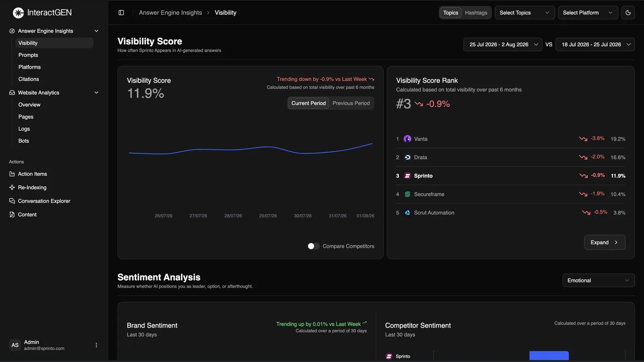Click the Secureframe row name
Screen dimensions: 644x362
tap(429, 194)
